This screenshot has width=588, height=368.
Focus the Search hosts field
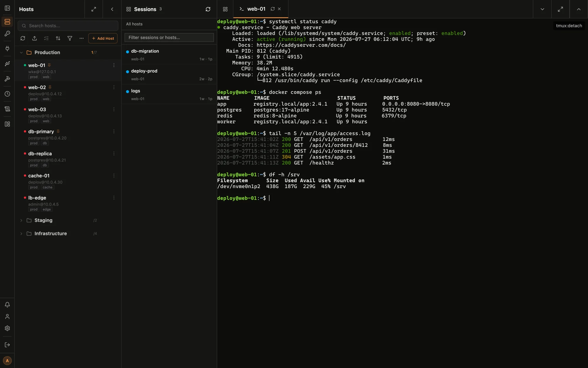click(68, 26)
